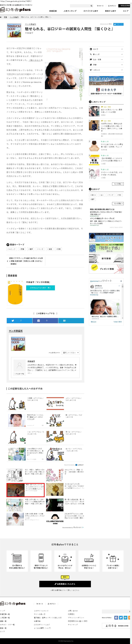Click the #マンガ tag under 関連キーワード
Image resolution: width=132 pixels, height=644 pixels.
tap(40, 249)
